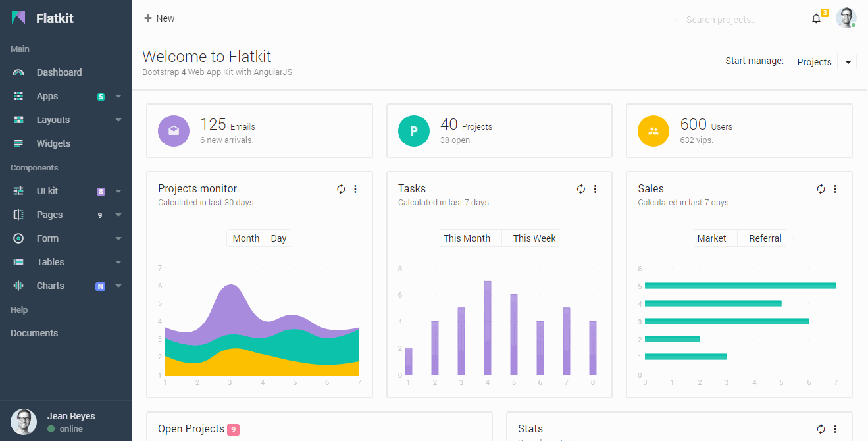The width and height of the screenshot is (868, 441).
Task: Refresh the Sales chart
Action: click(821, 189)
